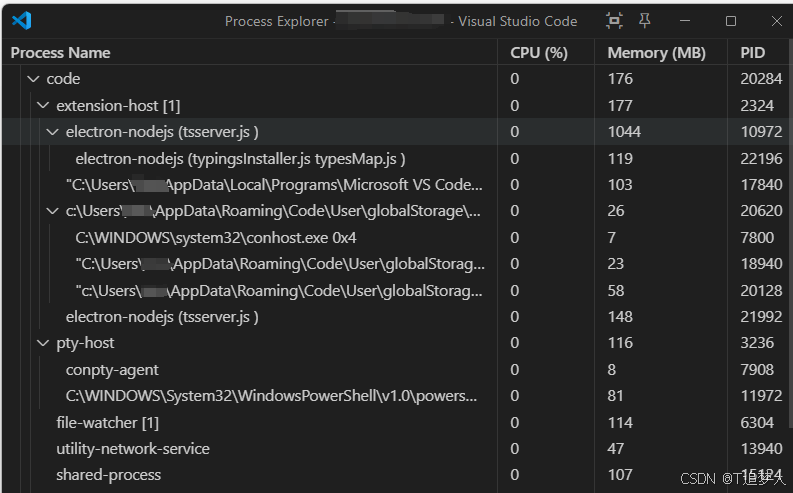The width and height of the screenshot is (793, 493).
Task: Collapse the extension-host [1] node
Action: (43, 105)
